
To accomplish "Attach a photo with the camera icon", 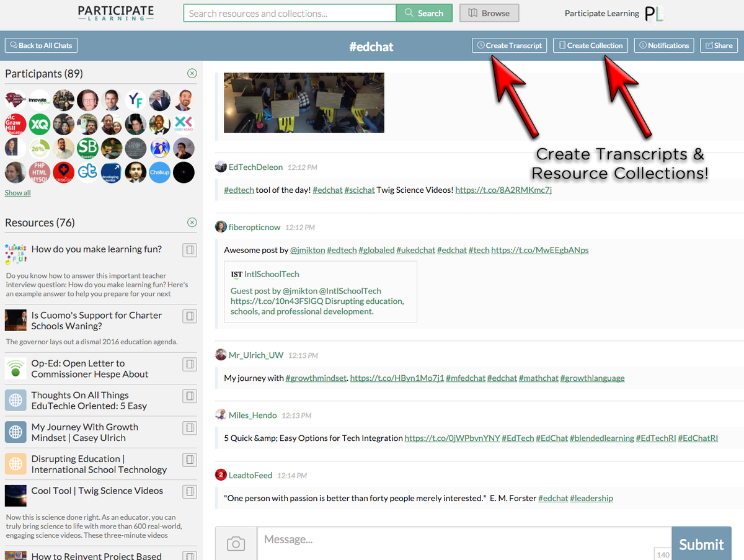I will [x=236, y=544].
